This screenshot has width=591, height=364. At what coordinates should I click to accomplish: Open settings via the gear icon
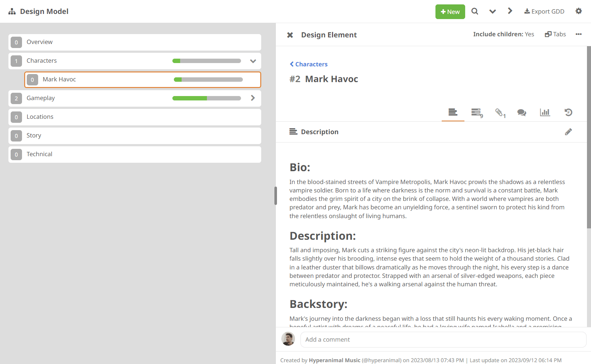pyautogui.click(x=579, y=11)
